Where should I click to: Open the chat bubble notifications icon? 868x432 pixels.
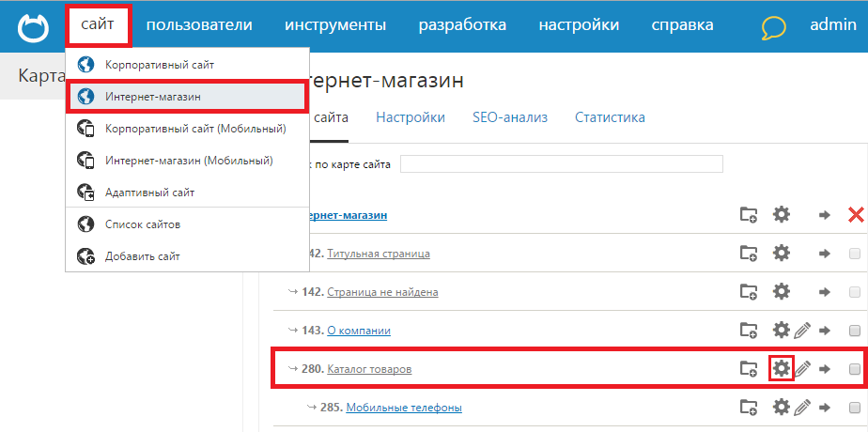[x=773, y=27]
